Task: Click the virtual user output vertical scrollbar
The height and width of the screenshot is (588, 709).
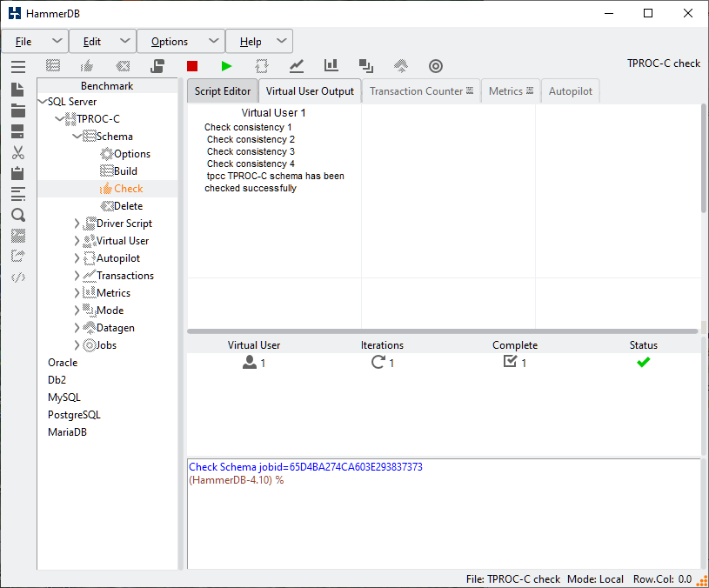Action: pyautogui.click(x=704, y=158)
